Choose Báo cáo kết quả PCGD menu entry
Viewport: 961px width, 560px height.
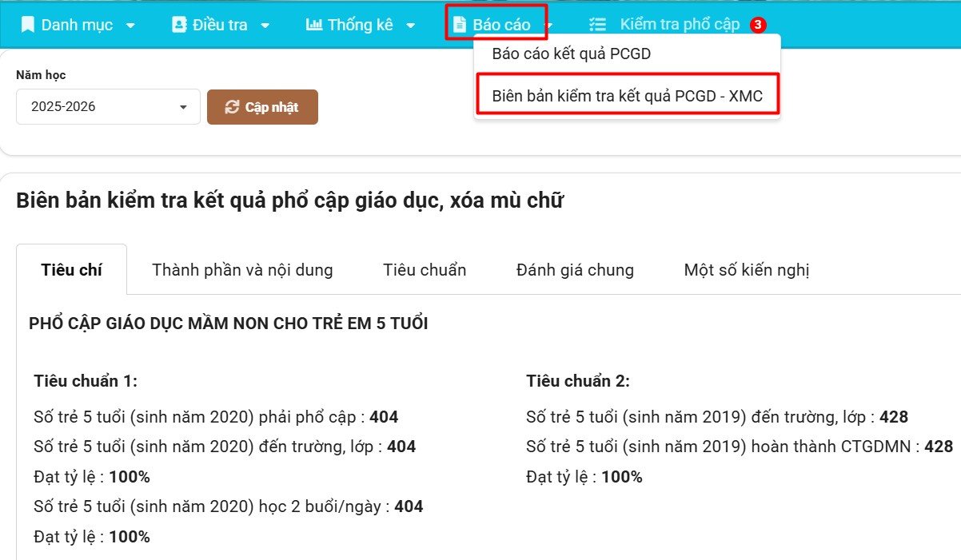click(571, 55)
